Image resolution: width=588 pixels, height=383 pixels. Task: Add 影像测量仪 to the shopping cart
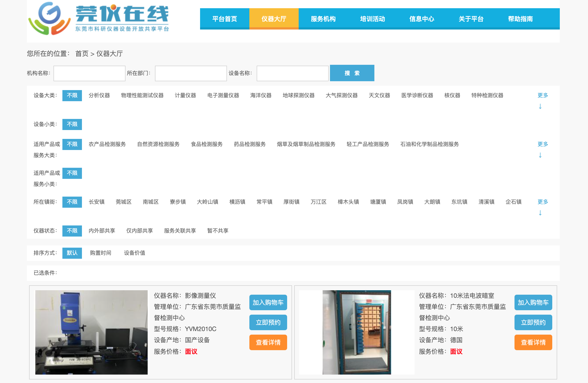coord(268,302)
